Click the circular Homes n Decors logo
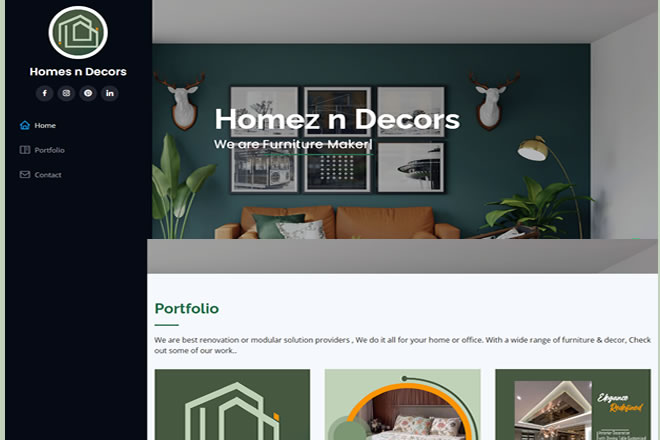The width and height of the screenshot is (660, 440). click(78, 32)
